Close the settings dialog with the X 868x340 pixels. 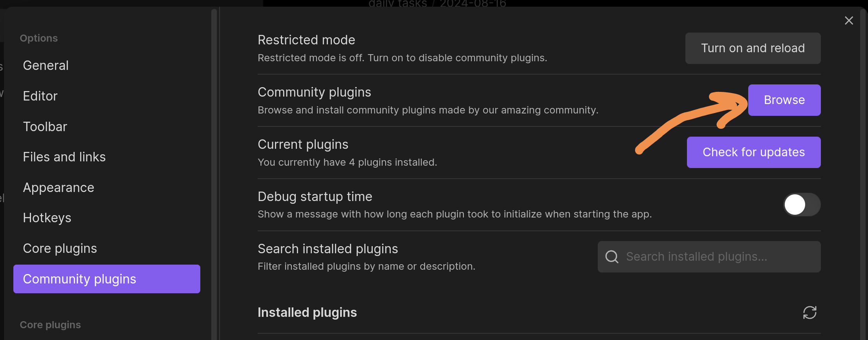click(x=849, y=20)
